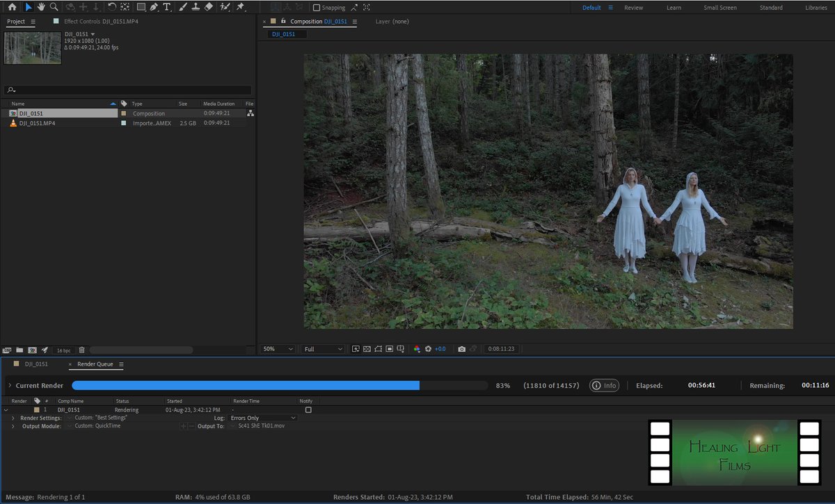Select the Learn workspace

click(674, 8)
